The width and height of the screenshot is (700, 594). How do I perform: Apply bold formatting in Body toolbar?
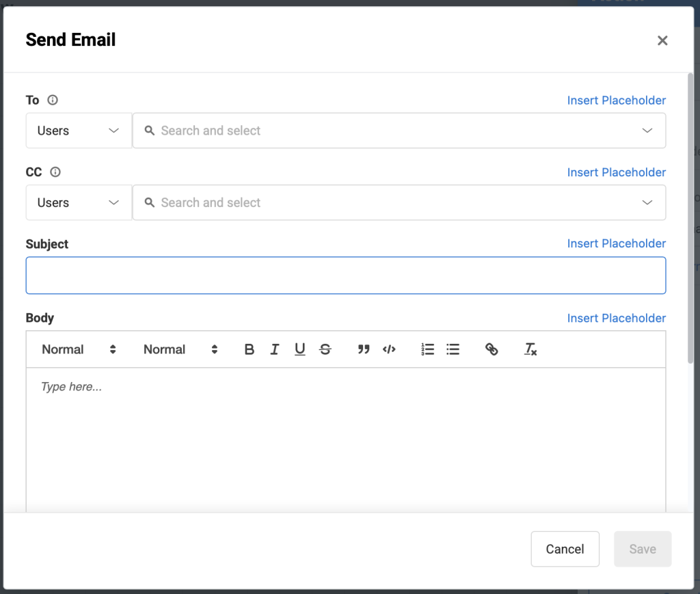click(x=249, y=349)
